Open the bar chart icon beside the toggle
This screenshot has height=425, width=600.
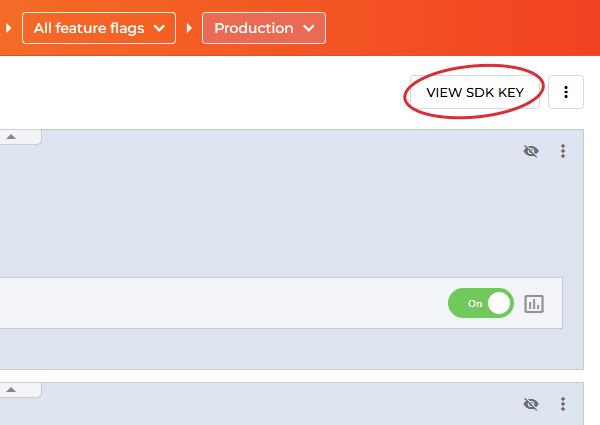click(534, 303)
